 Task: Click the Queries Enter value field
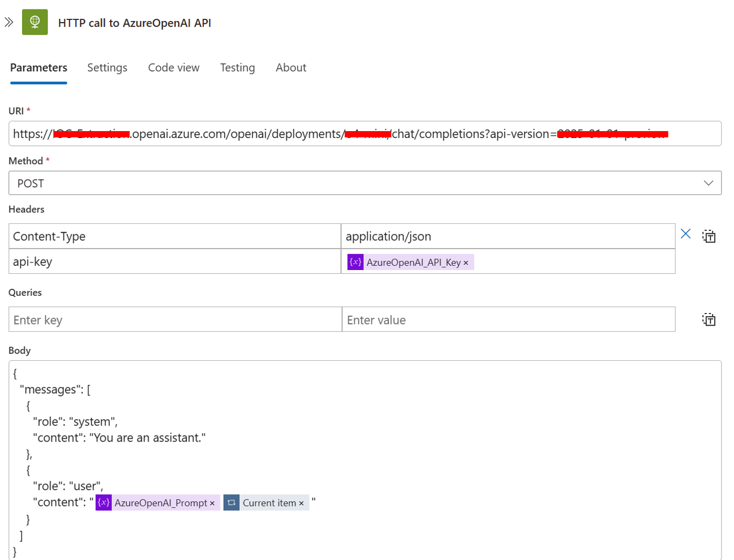point(508,319)
